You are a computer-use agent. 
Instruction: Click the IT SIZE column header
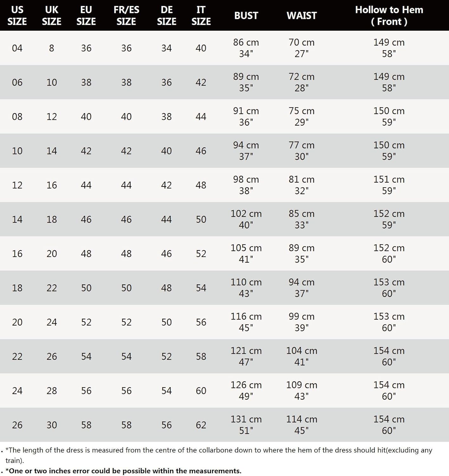pyautogui.click(x=201, y=16)
